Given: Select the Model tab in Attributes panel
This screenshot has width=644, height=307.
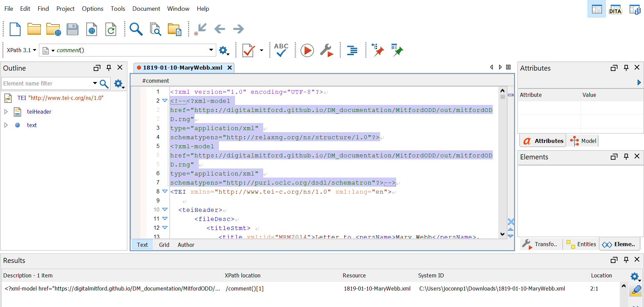Looking at the screenshot, I should coord(584,141).
